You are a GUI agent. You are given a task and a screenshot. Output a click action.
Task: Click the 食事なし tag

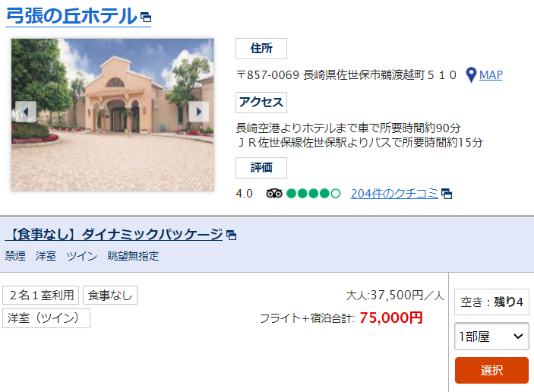point(110,295)
